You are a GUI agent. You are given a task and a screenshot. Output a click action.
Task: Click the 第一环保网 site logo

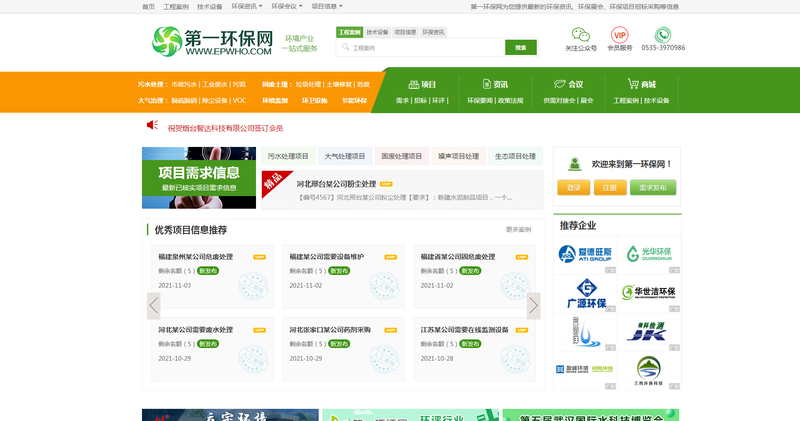212,41
